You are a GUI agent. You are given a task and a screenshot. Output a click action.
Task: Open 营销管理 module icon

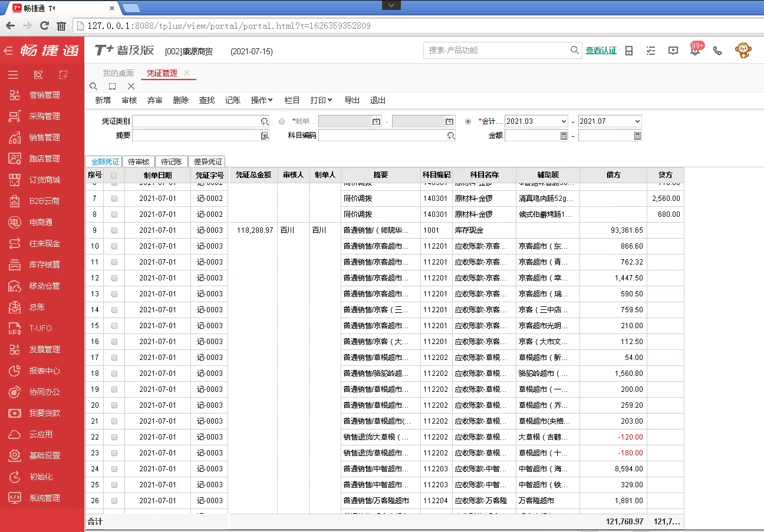click(x=15, y=95)
